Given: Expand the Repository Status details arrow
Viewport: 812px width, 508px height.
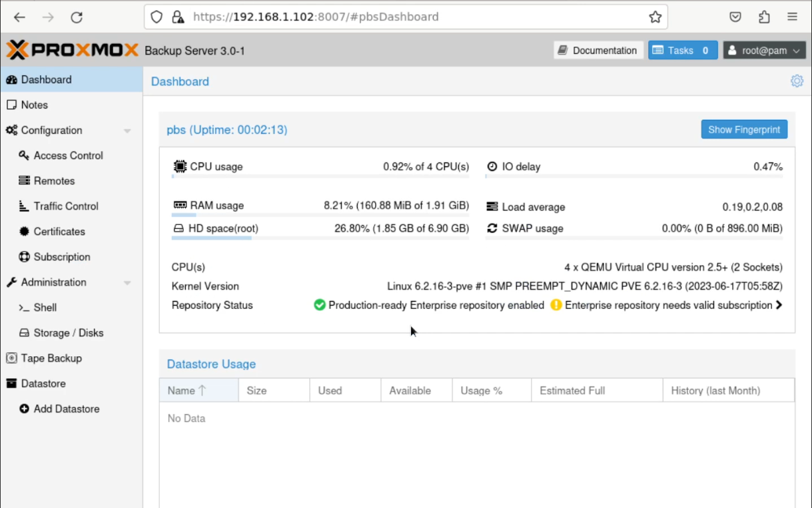Looking at the screenshot, I should point(778,305).
